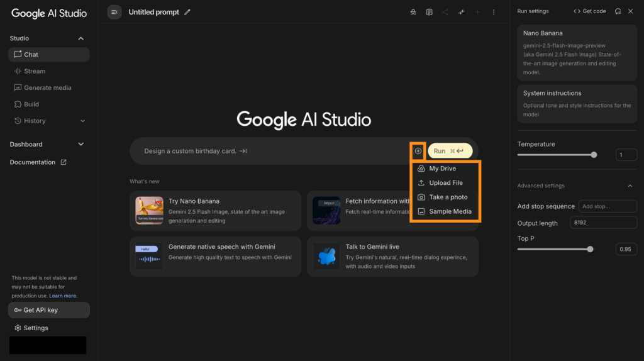The width and height of the screenshot is (644, 361).
Task: Click the plus new prompt icon in the toolbar
Action: click(x=477, y=13)
